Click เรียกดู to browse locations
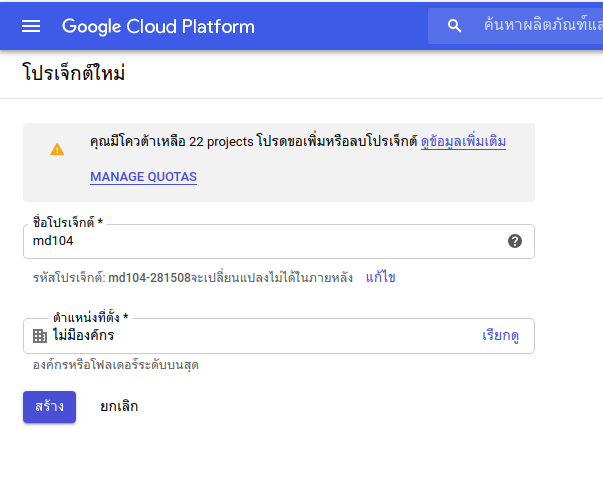The height and width of the screenshot is (503, 603). click(x=500, y=335)
